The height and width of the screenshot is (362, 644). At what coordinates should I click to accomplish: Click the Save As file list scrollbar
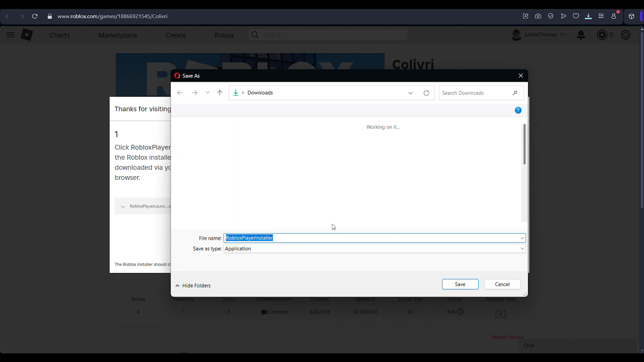point(524,144)
